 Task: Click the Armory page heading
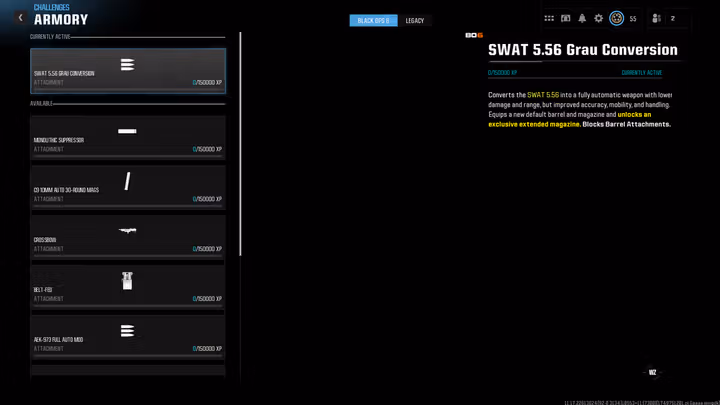pyautogui.click(x=61, y=20)
